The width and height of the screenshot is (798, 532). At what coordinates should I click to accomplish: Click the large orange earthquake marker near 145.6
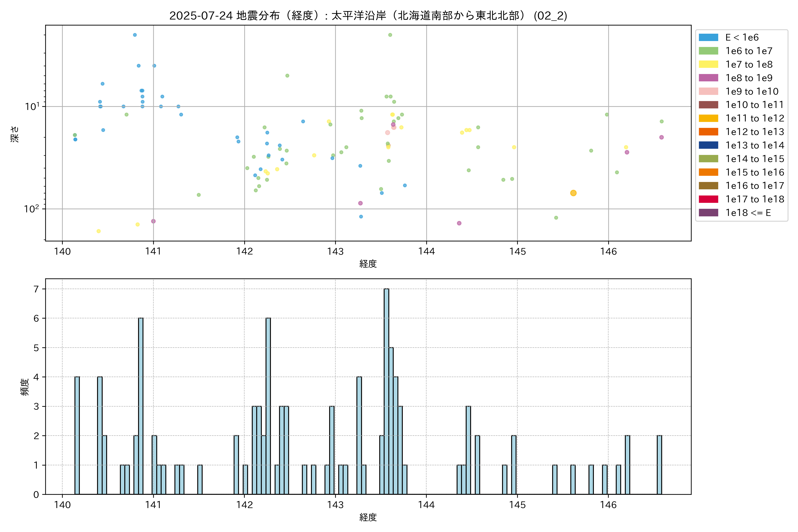point(573,193)
